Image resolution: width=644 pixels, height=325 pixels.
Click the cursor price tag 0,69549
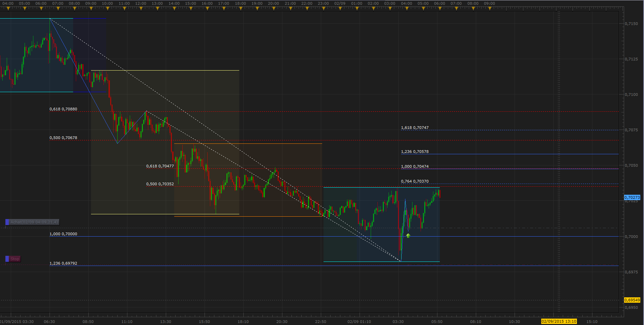click(632, 300)
